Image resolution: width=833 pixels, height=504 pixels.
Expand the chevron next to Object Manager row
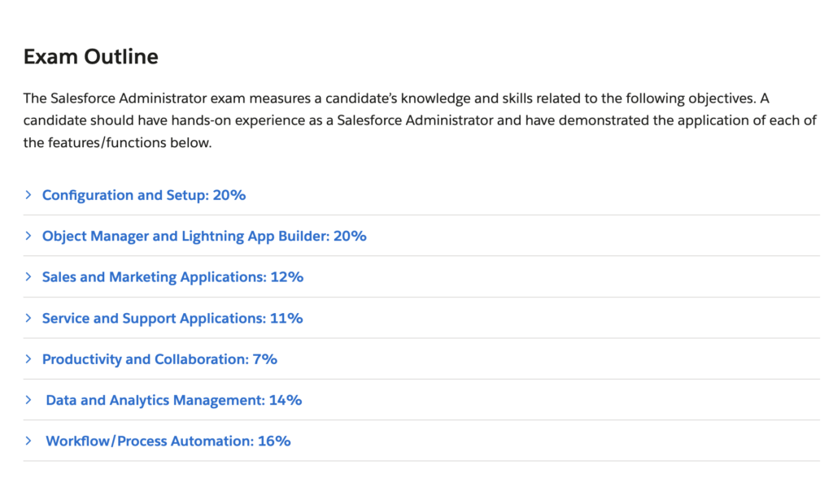coord(28,236)
